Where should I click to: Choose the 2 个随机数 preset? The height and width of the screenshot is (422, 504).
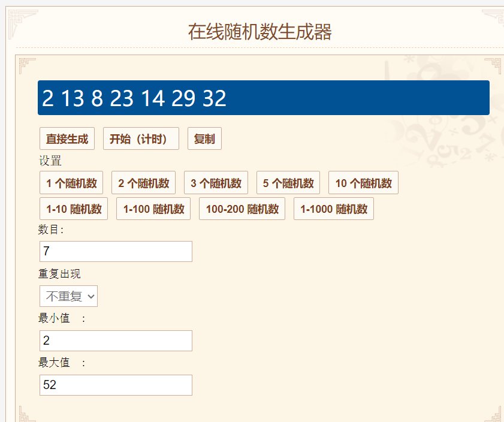[x=143, y=183]
